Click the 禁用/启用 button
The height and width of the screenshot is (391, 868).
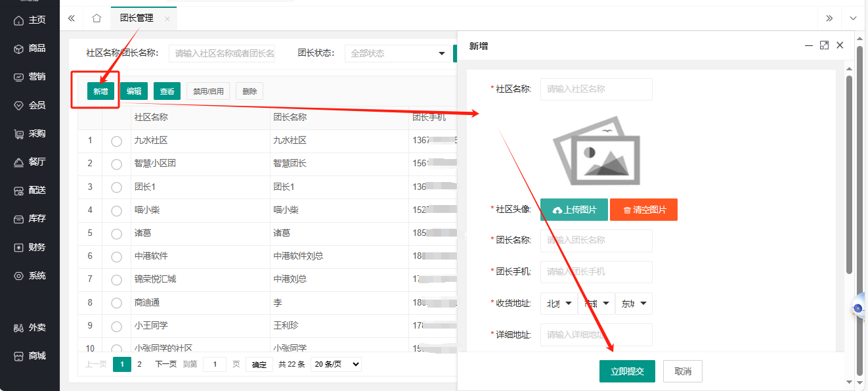(208, 91)
